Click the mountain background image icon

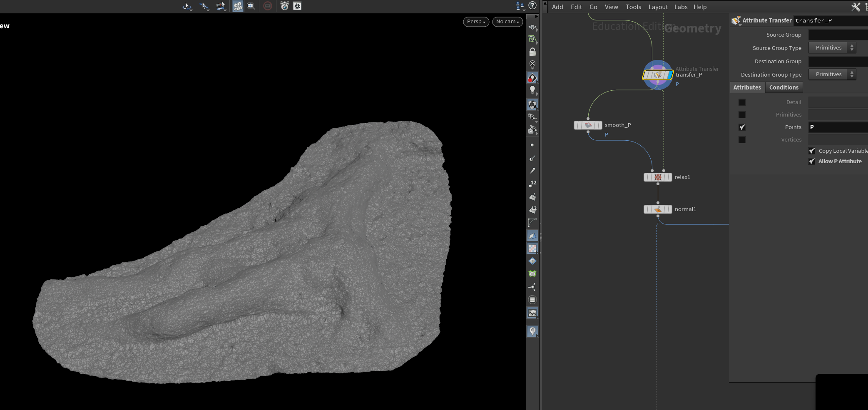pyautogui.click(x=532, y=313)
